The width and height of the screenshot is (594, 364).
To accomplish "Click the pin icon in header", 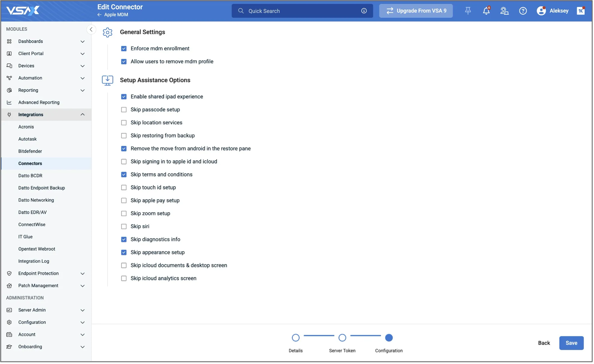I will coord(468,11).
